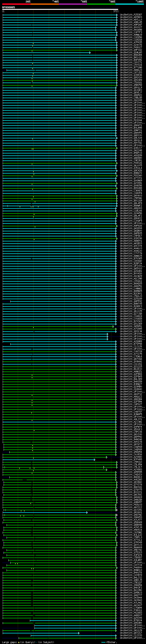
Task: Select the UniRef100_Q9FSU2 label
Action: (131, 50)
